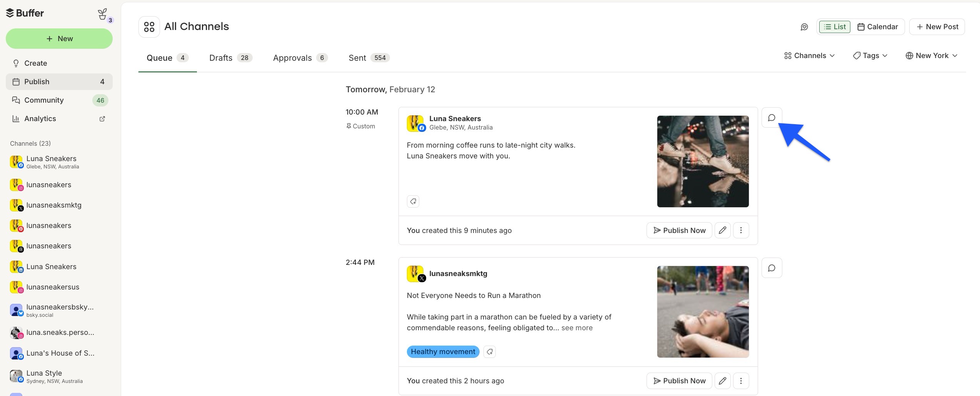
Task: Open the Community section
Action: [x=59, y=100]
